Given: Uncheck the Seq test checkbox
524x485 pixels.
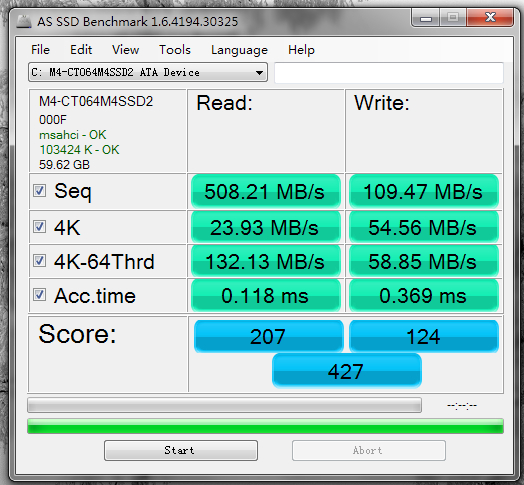Looking at the screenshot, I should point(39,191).
